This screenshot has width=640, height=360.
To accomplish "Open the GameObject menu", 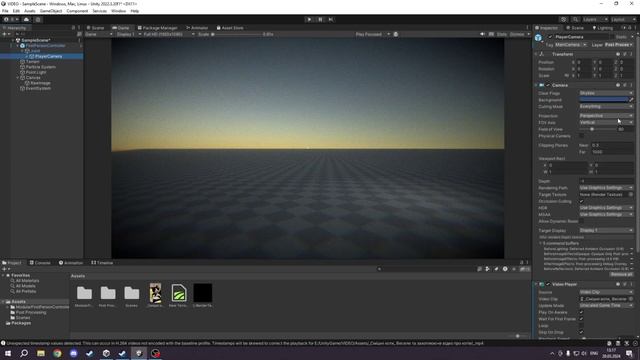I will pyautogui.click(x=51, y=11).
